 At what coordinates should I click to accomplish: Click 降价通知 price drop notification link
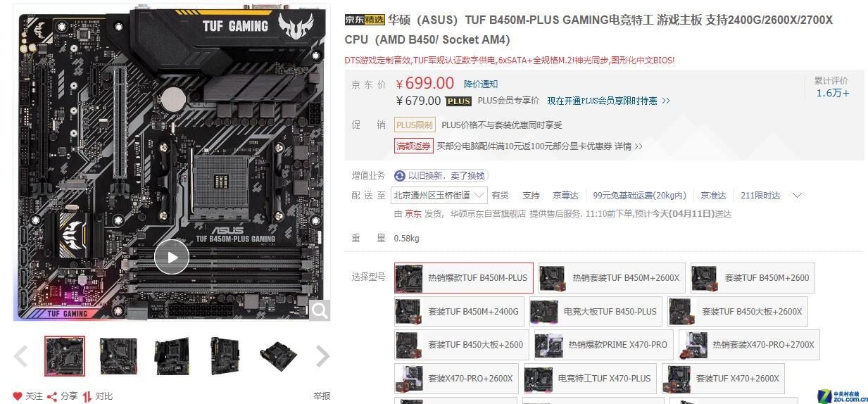(x=481, y=84)
